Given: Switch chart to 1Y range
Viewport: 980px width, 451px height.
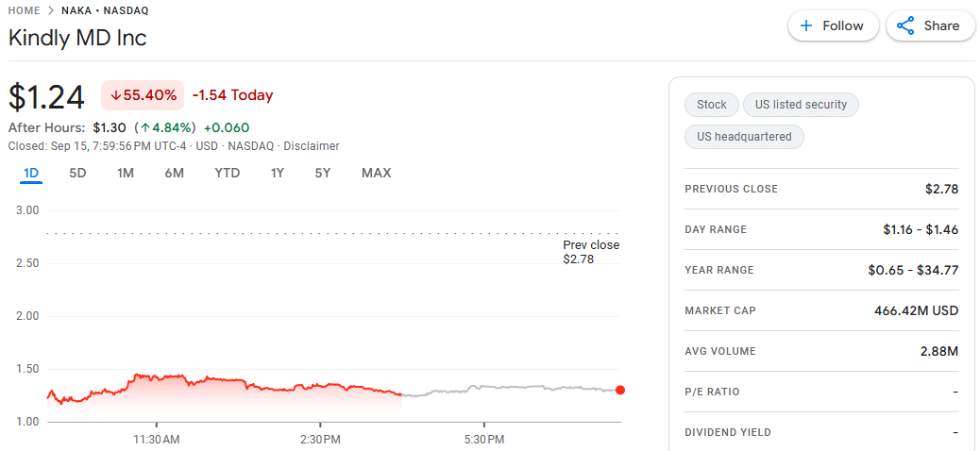Looking at the screenshot, I should (x=277, y=173).
